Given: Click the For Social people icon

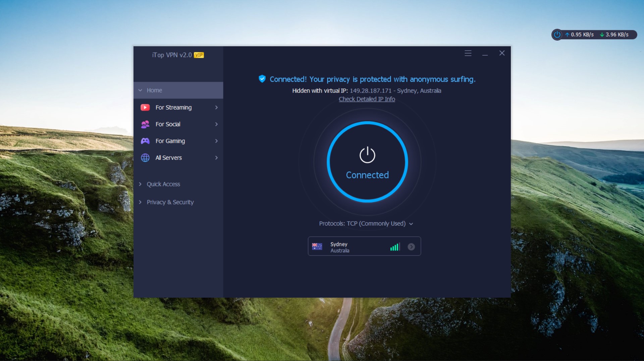Looking at the screenshot, I should tap(145, 124).
